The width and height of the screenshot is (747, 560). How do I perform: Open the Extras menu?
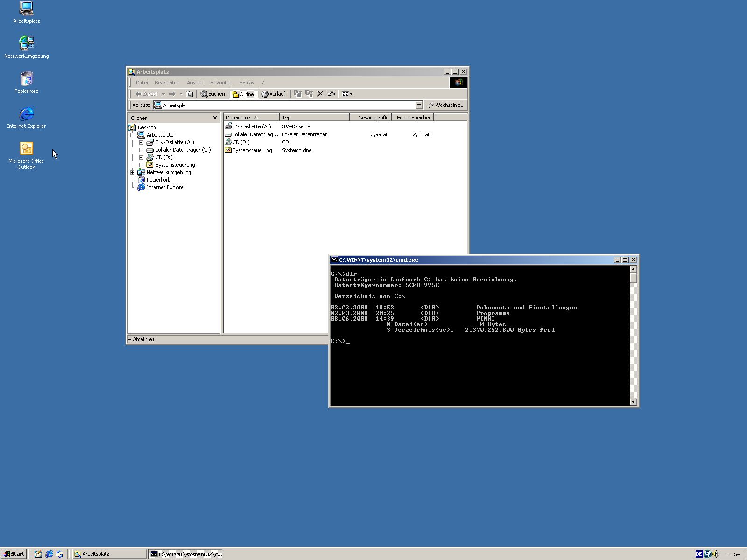pyautogui.click(x=247, y=83)
